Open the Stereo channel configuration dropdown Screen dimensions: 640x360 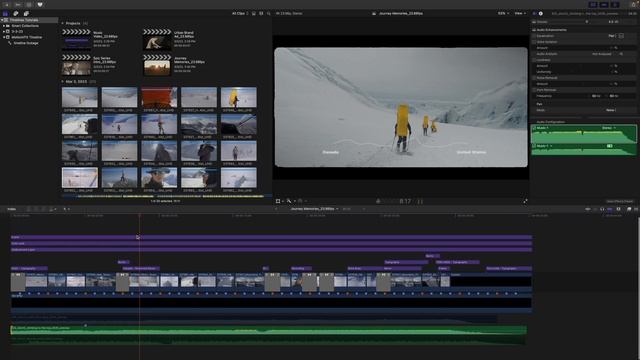click(609, 128)
